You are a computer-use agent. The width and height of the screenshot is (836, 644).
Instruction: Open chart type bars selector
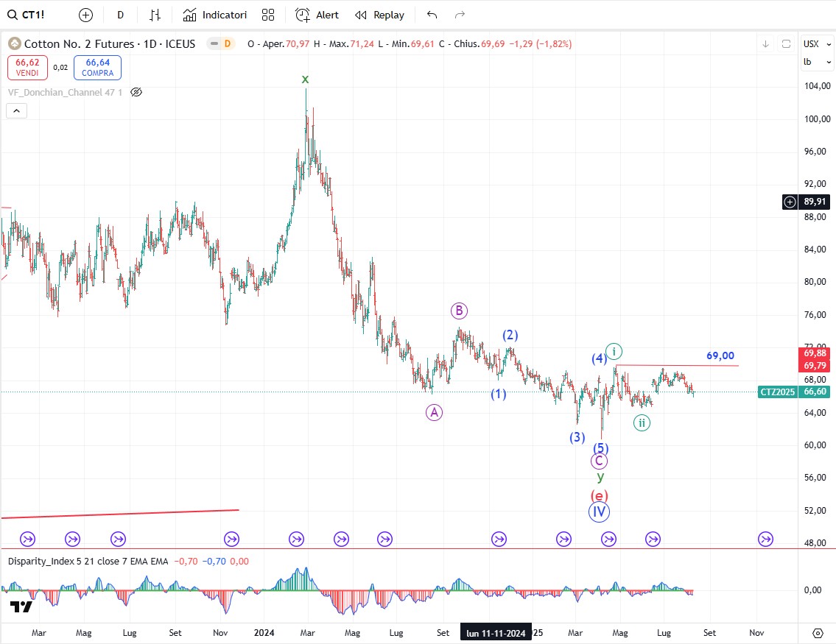[x=155, y=15]
